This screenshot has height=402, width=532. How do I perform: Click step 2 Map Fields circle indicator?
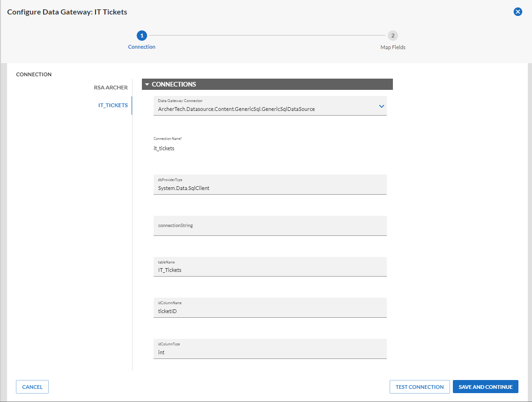(392, 36)
